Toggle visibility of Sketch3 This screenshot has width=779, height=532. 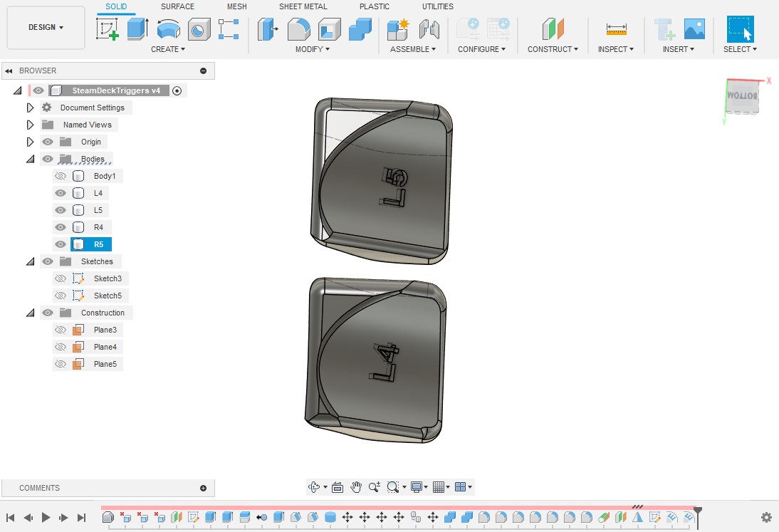pyautogui.click(x=61, y=278)
